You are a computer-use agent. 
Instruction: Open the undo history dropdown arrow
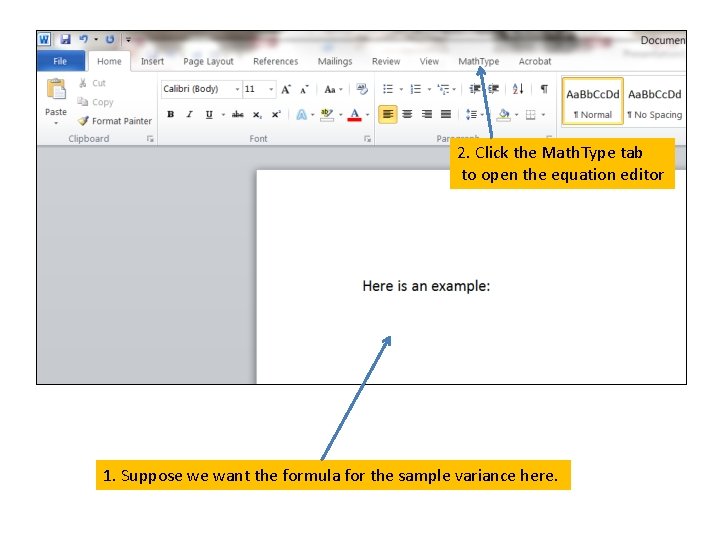(x=96, y=39)
